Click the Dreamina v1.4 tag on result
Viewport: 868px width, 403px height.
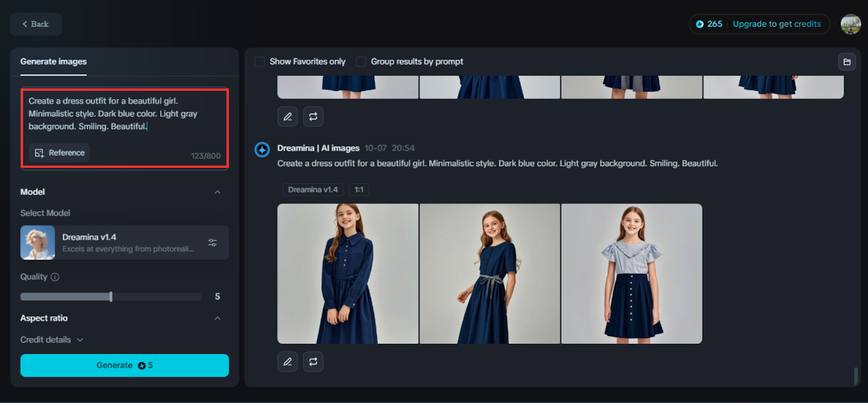click(x=313, y=190)
